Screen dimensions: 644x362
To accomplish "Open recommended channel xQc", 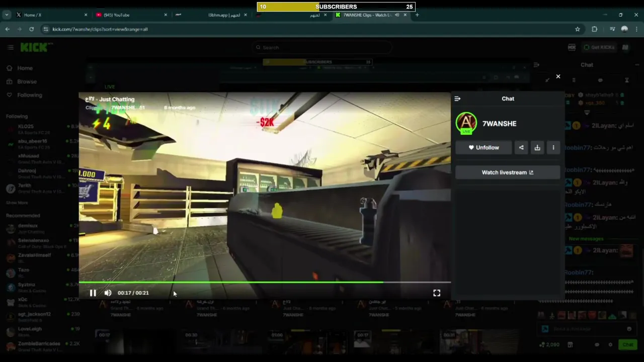I will [x=41, y=302].
